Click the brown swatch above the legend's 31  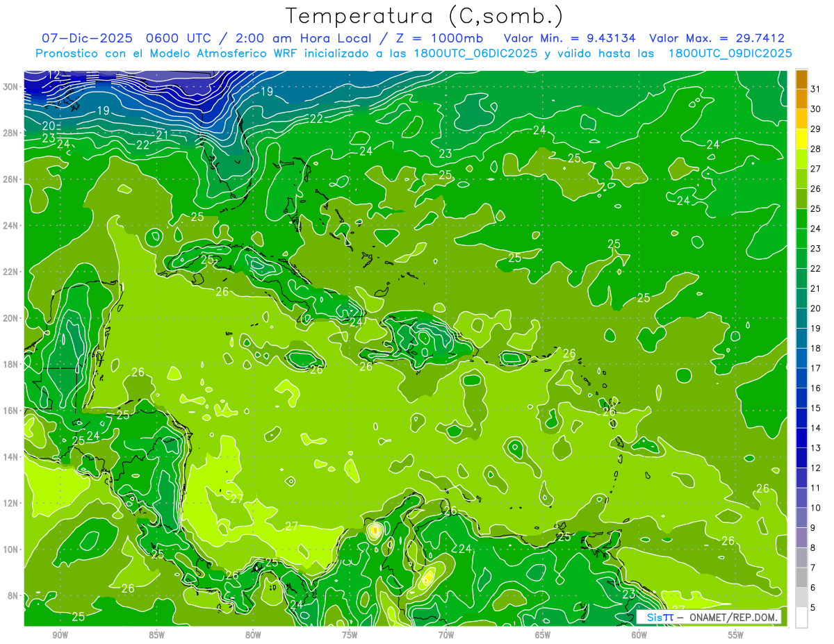point(801,79)
